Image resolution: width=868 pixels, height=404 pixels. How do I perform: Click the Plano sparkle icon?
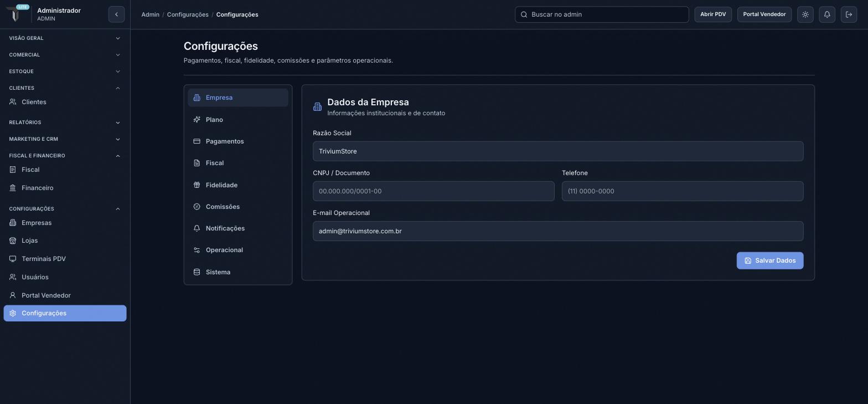click(197, 120)
